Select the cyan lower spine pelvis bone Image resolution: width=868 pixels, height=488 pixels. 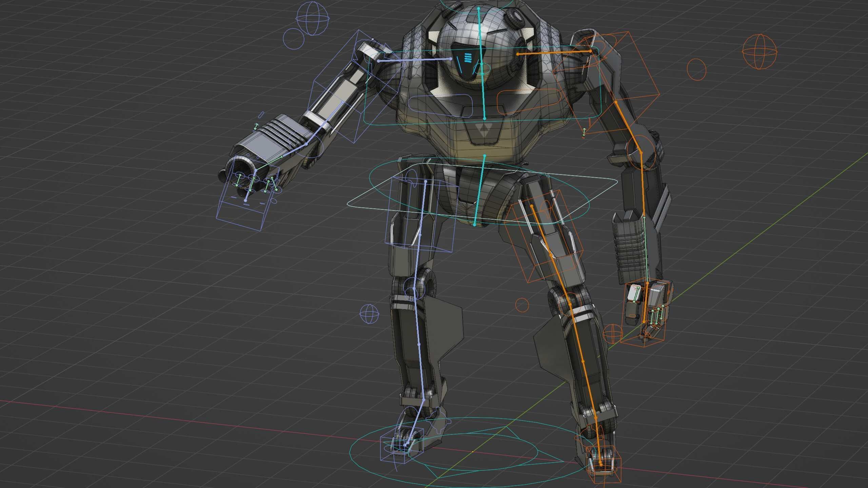coord(479,190)
